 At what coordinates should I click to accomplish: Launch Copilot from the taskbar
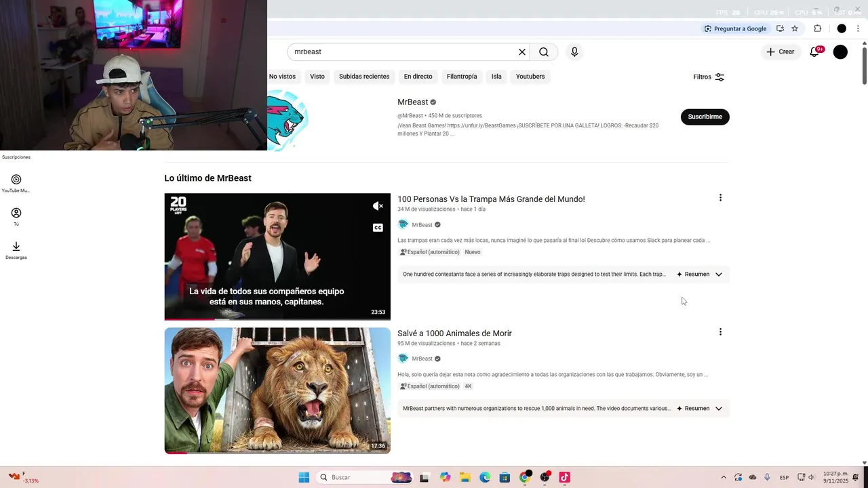click(x=445, y=477)
